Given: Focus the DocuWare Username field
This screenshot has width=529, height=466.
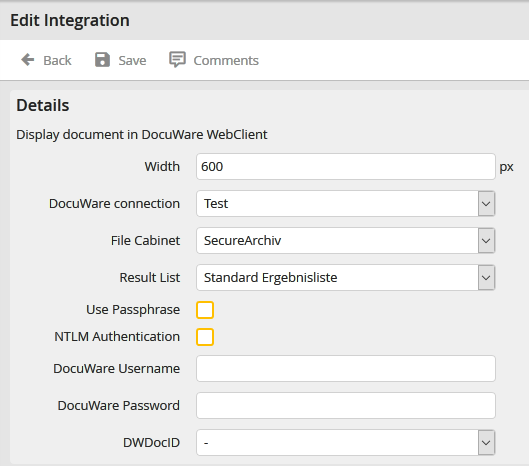Looking at the screenshot, I should pos(346,368).
